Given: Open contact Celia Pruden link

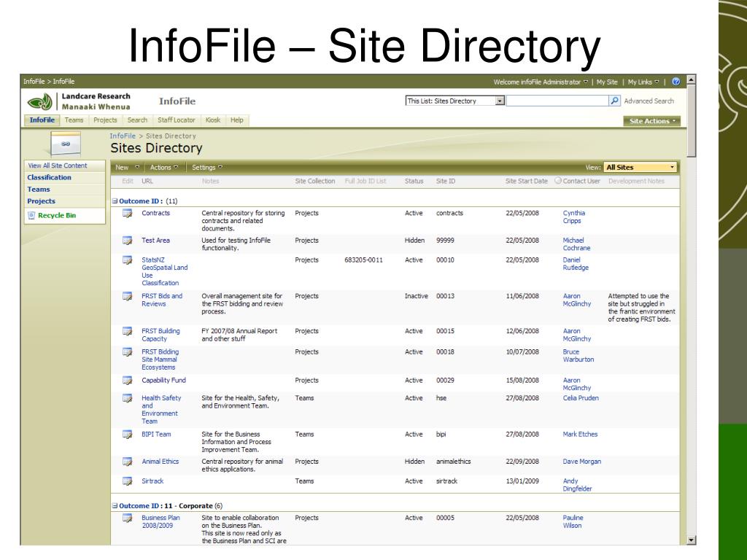Looking at the screenshot, I should point(581,398).
